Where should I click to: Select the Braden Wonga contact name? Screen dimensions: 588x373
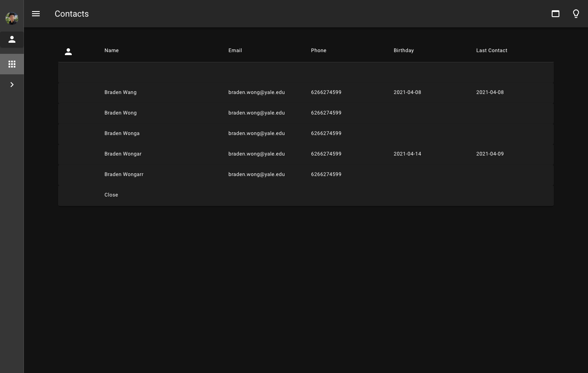tap(122, 133)
